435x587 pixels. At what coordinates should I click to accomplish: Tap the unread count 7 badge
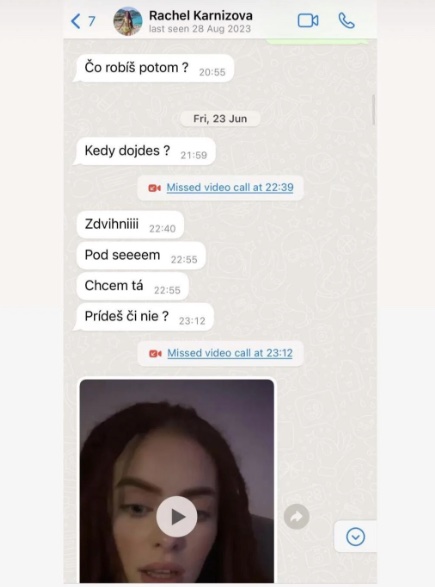(92, 21)
